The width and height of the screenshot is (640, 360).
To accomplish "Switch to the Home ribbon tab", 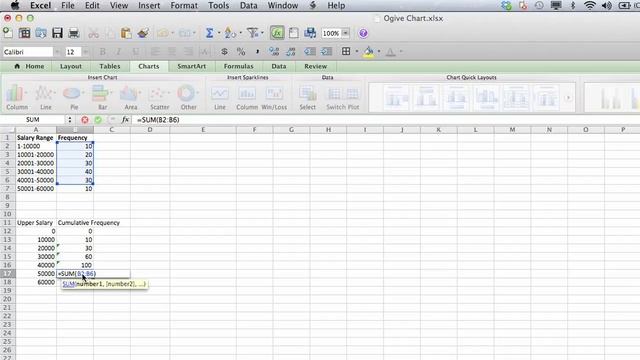I will click(x=29, y=66).
